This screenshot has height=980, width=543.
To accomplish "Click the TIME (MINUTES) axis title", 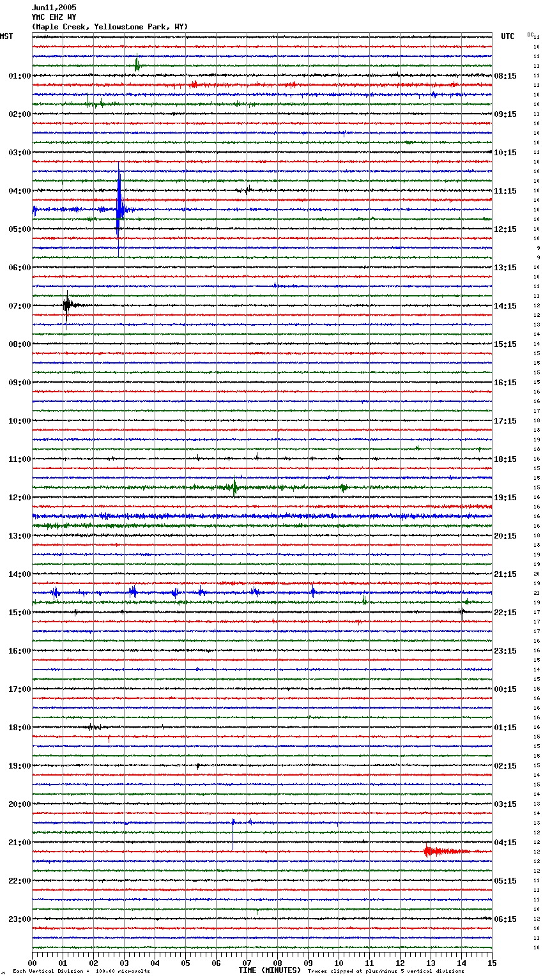I will tap(270, 970).
